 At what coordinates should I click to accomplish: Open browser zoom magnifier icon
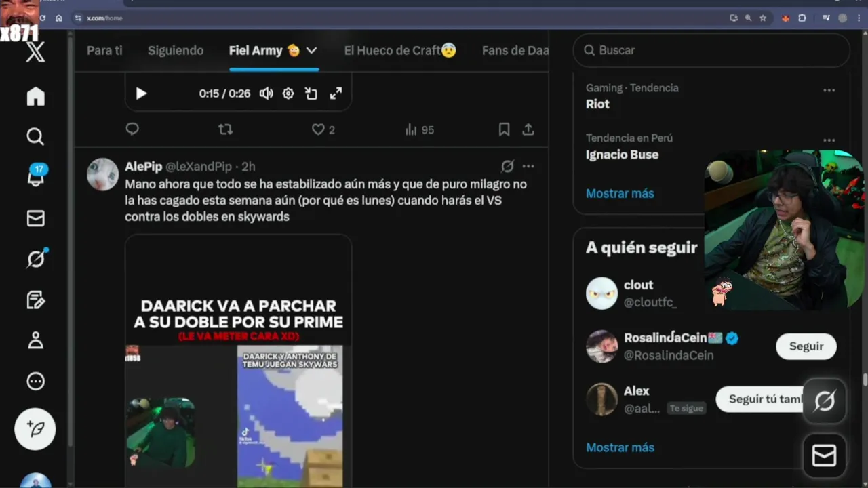(x=749, y=18)
